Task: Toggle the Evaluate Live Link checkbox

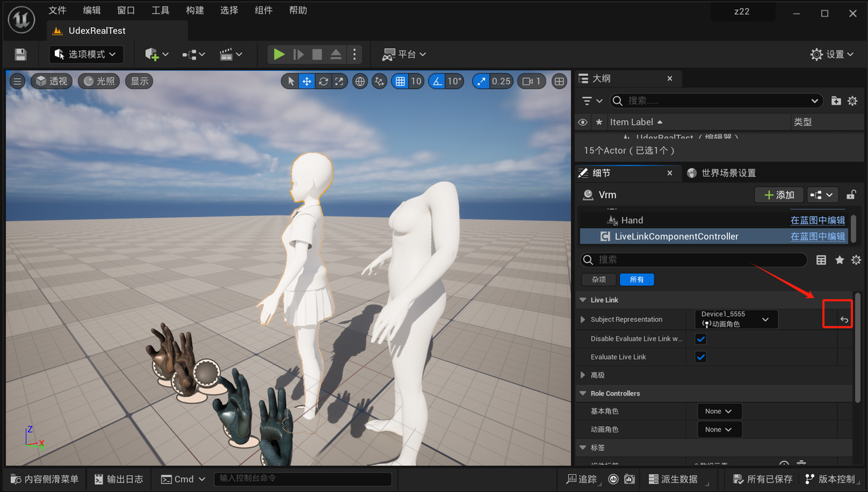Action: pyautogui.click(x=701, y=357)
